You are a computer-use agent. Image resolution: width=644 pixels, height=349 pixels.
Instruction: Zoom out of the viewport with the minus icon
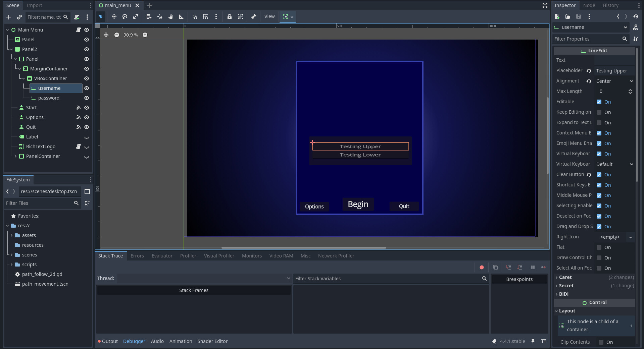(117, 35)
